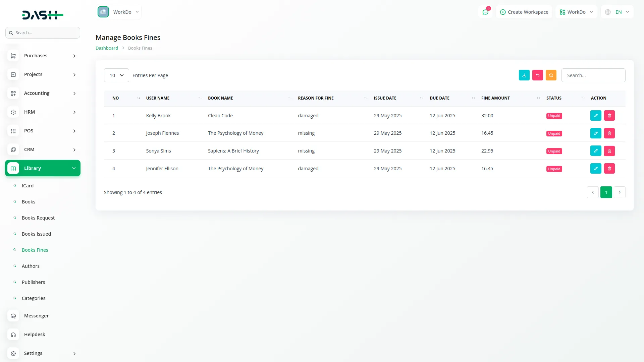Collapse the Library section chevron
Viewport: 644px width, 362px height.
coord(74,168)
